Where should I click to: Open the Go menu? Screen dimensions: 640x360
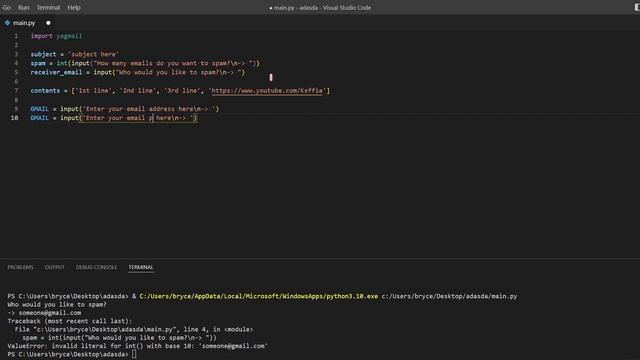tap(7, 7)
